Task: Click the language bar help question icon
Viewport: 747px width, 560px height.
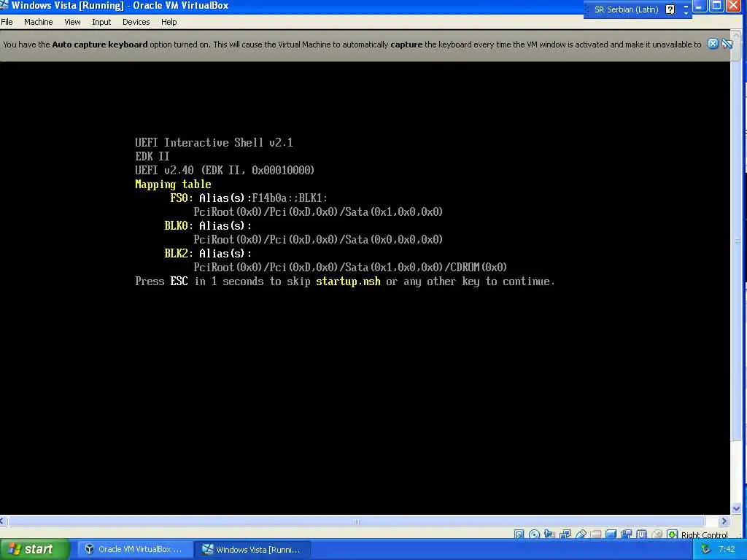Action: 670,9
